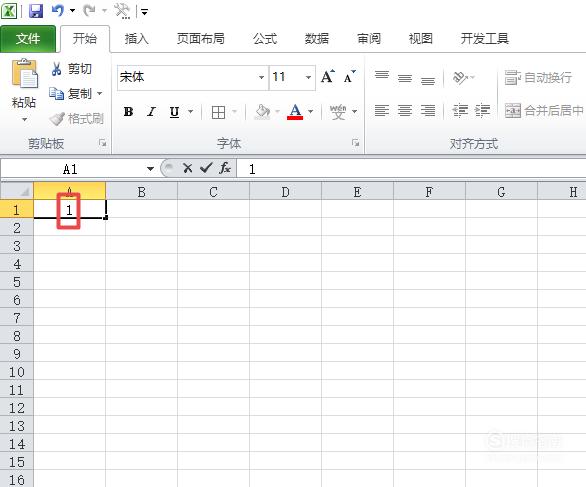The image size is (586, 487).
Task: Open the 剪贴板 dialog launcher
Action: tap(102, 143)
